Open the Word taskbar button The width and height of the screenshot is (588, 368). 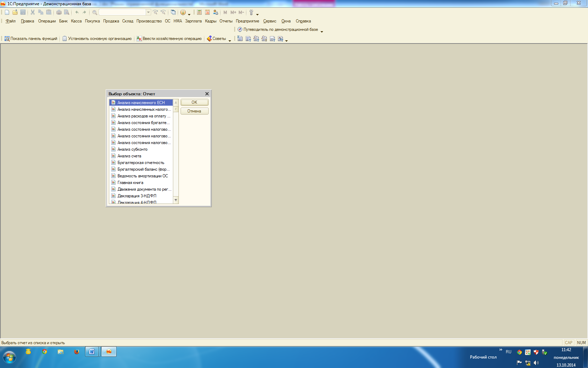92,352
